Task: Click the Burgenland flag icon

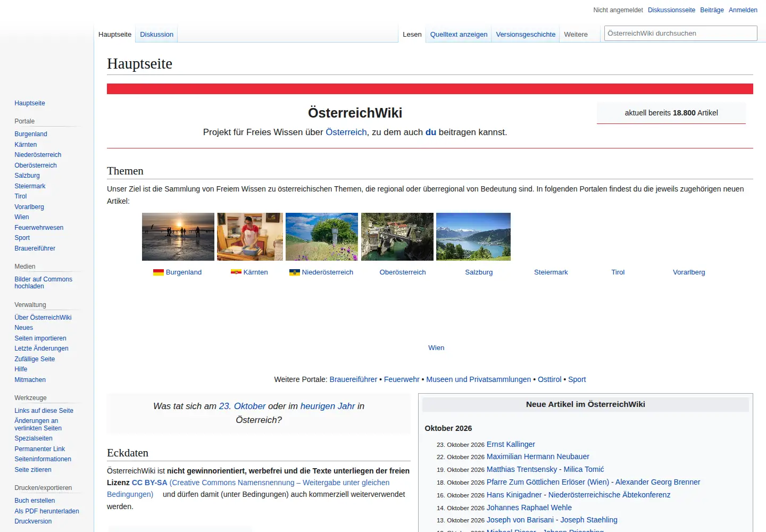Action: (x=159, y=272)
